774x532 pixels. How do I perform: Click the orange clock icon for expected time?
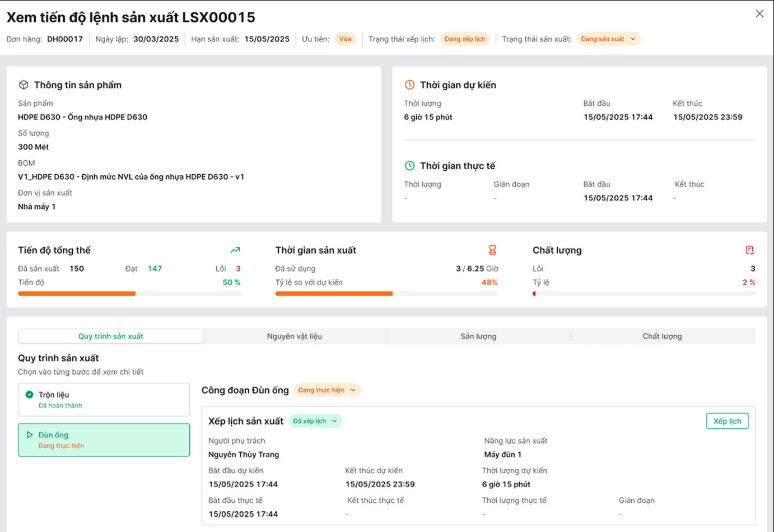[409, 85]
